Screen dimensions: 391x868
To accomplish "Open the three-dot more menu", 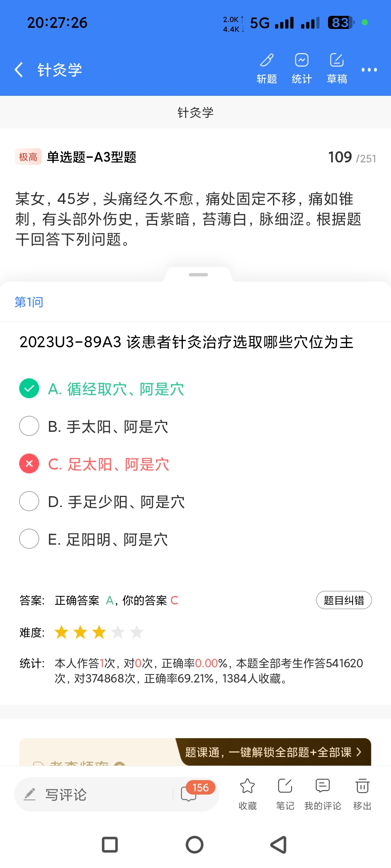I will 369,70.
